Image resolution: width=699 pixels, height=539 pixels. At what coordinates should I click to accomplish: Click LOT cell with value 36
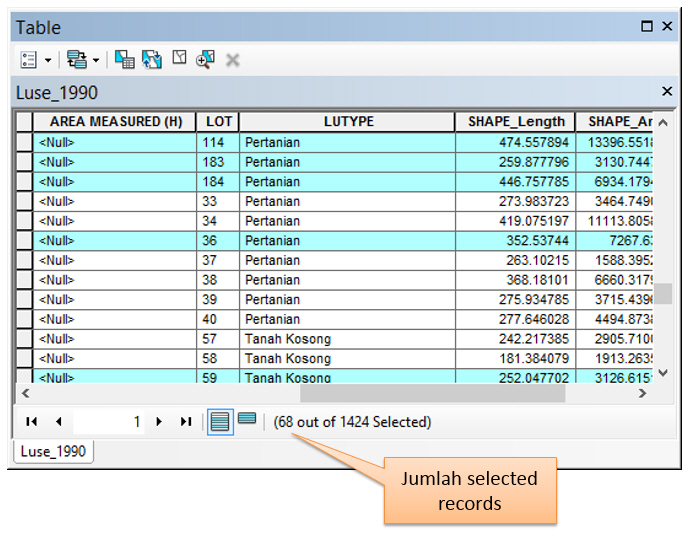tap(218, 240)
